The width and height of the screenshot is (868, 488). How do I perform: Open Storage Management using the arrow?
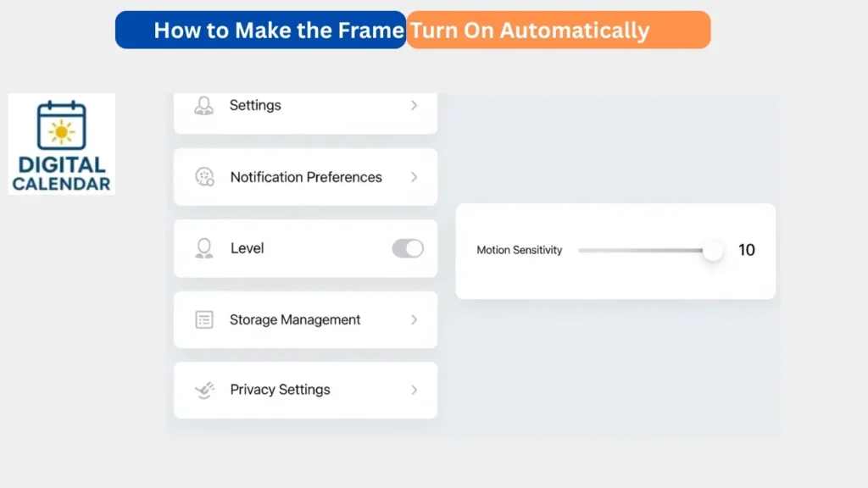pyautogui.click(x=414, y=319)
